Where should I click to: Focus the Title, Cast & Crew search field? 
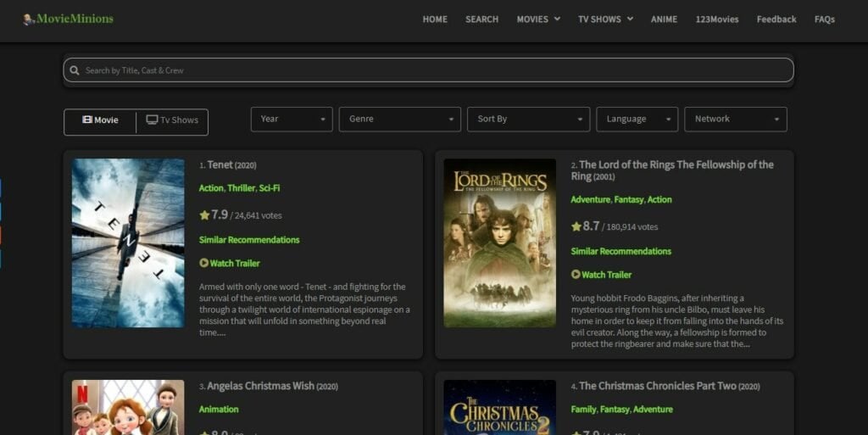[x=428, y=70]
